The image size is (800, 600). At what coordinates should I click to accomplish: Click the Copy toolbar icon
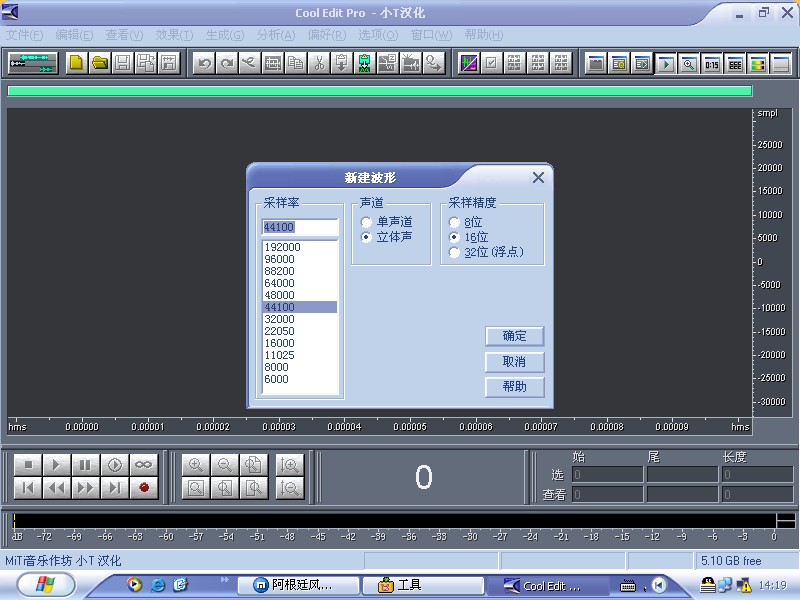click(x=295, y=63)
